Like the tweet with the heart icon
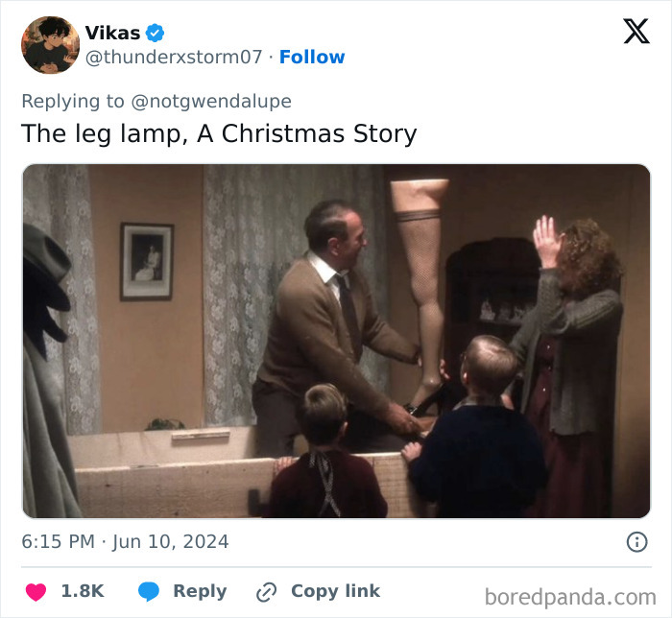This screenshot has width=672, height=618. tap(36, 591)
